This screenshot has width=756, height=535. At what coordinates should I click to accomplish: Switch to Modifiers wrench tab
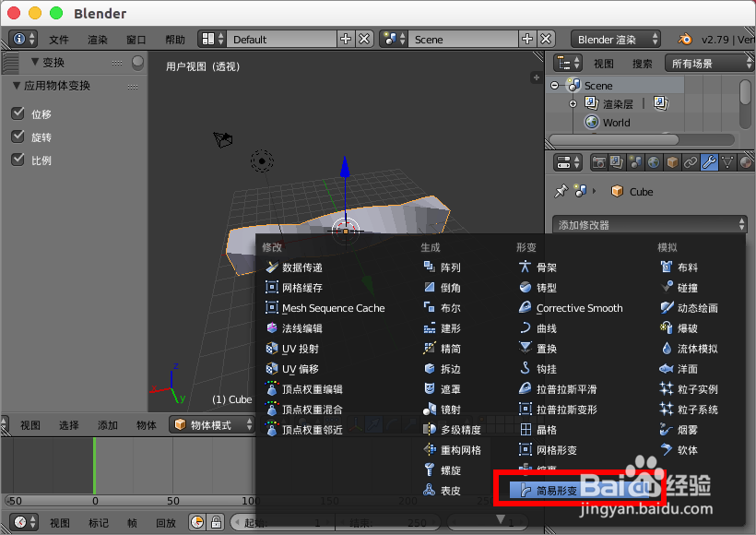(709, 162)
